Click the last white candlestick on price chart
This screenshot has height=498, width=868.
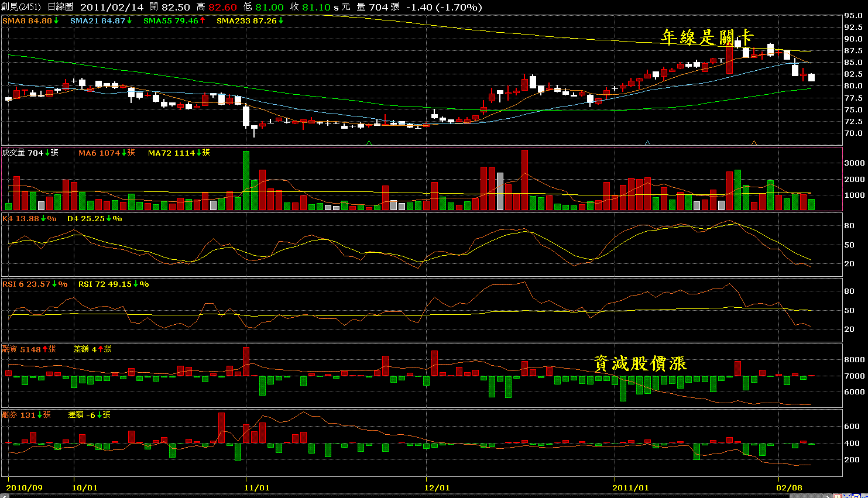coord(811,77)
